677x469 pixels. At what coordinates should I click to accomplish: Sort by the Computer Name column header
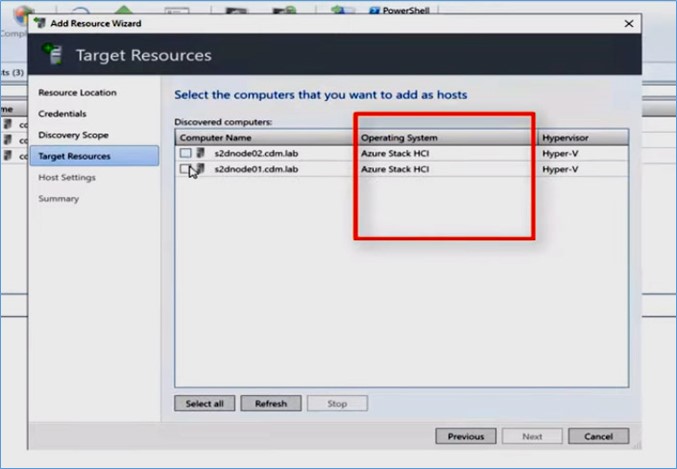click(264, 138)
